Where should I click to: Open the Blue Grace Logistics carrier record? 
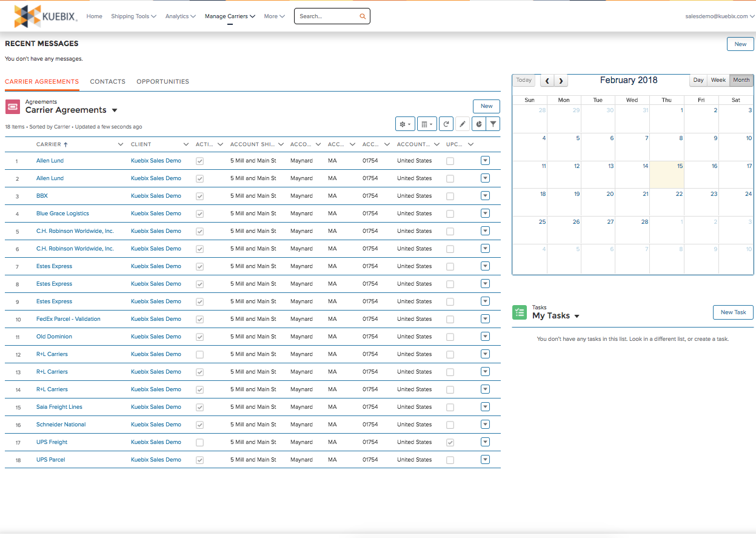[x=62, y=213]
